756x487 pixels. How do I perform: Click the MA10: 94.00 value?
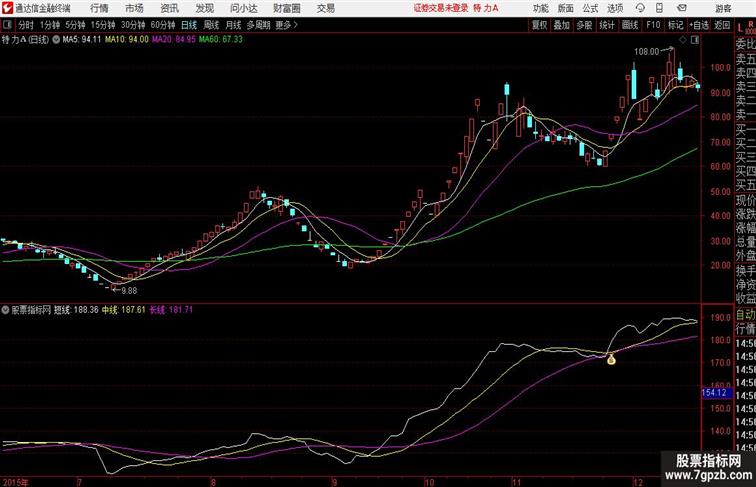127,40
